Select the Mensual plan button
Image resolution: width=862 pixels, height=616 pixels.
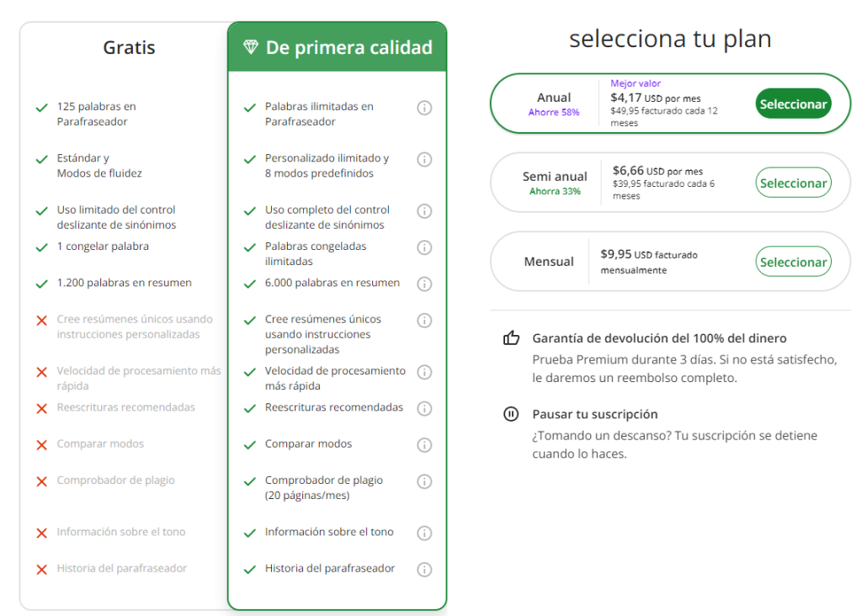tap(793, 262)
